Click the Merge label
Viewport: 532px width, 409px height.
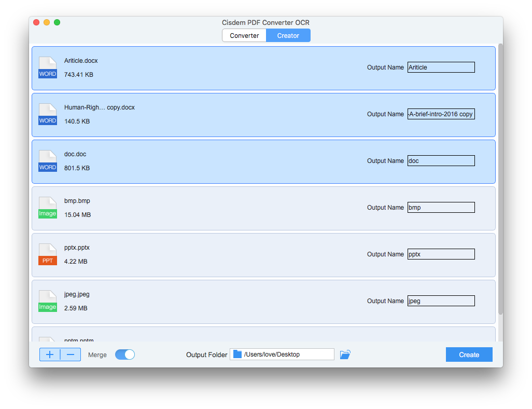point(97,355)
